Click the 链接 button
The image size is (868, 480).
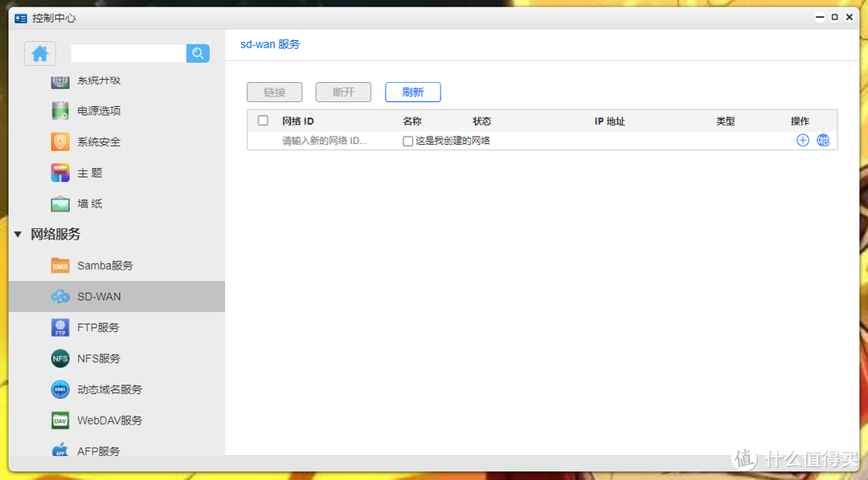tap(274, 92)
